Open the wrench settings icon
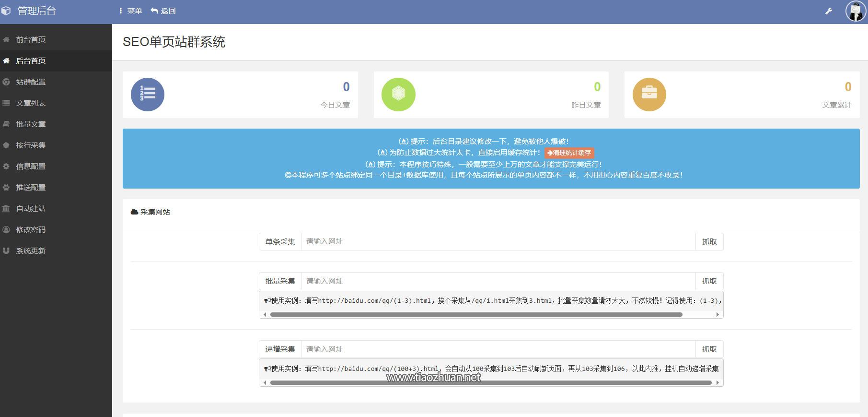868x417 pixels. click(x=829, y=11)
